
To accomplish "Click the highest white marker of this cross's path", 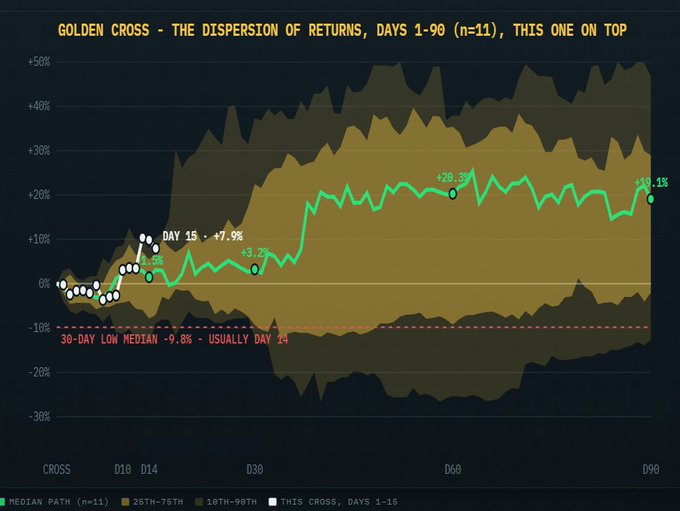I will pos(143,237).
